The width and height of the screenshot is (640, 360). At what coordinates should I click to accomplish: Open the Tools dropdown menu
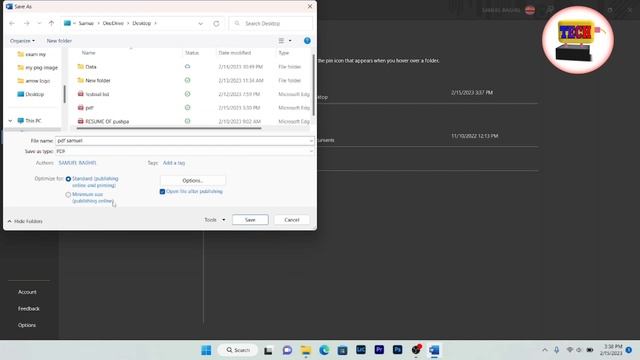click(x=215, y=220)
